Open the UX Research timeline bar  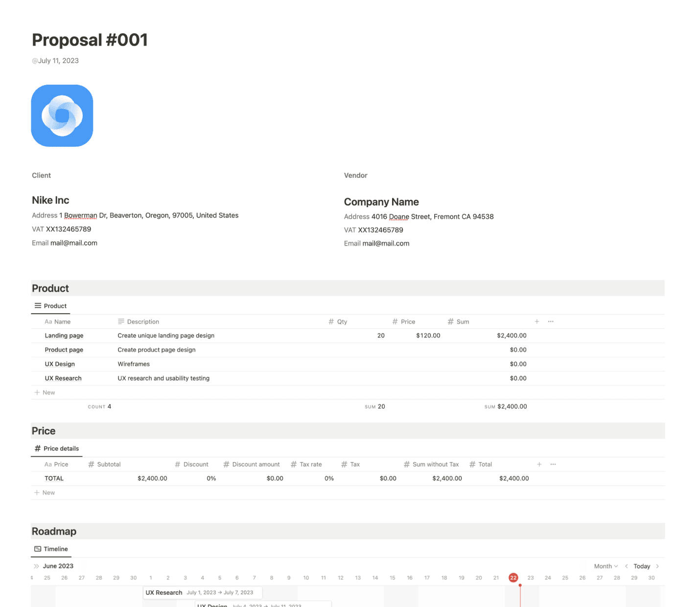click(203, 593)
